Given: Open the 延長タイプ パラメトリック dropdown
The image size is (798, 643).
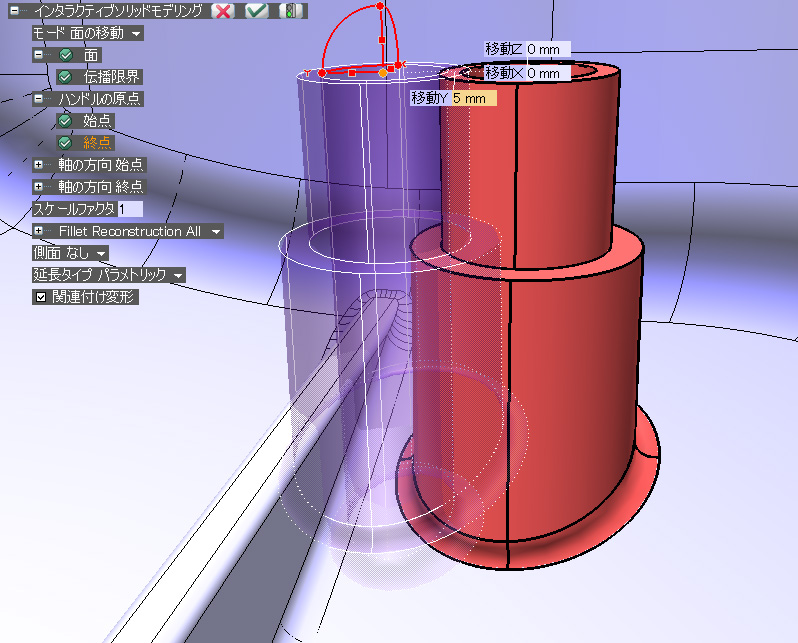Looking at the screenshot, I should 177,275.
